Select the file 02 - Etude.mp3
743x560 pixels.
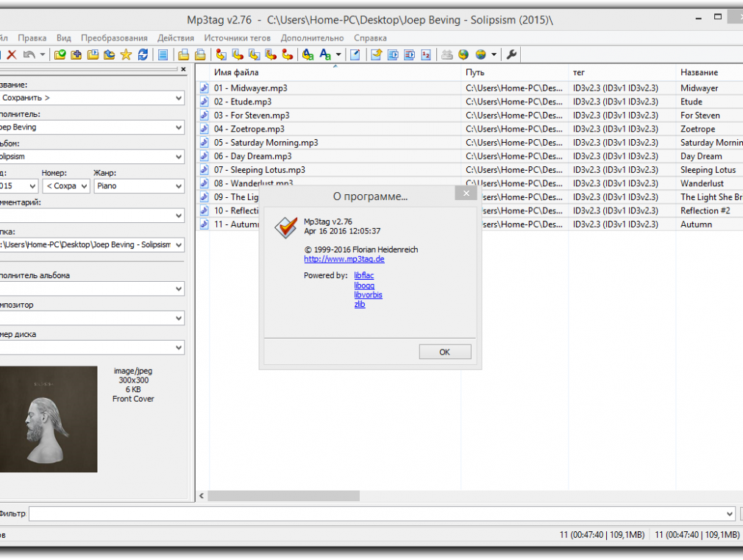pyautogui.click(x=243, y=102)
